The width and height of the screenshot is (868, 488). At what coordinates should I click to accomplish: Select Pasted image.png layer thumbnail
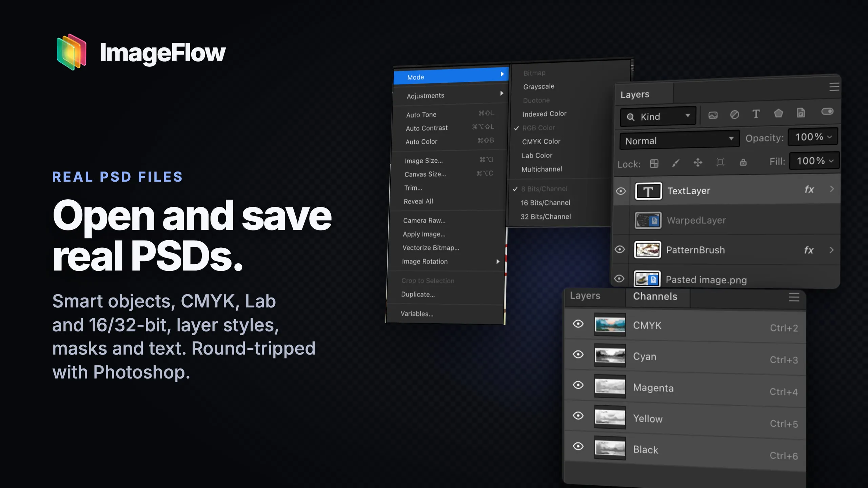(647, 279)
